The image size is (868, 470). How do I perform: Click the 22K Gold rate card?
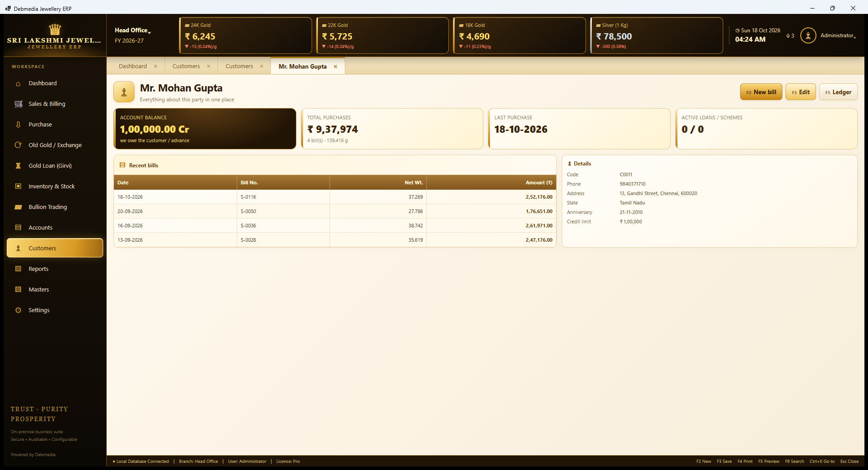(382, 35)
